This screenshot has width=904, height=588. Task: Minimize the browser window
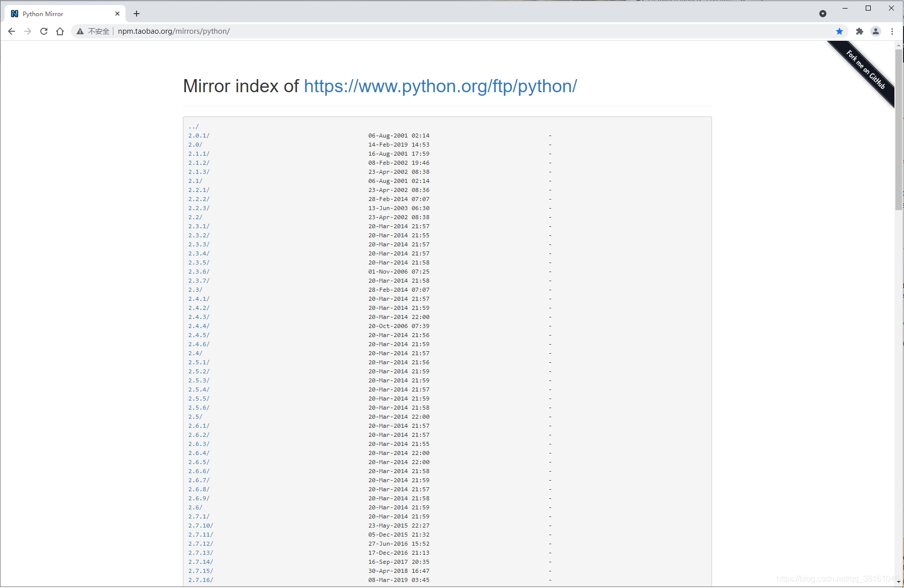[845, 8]
